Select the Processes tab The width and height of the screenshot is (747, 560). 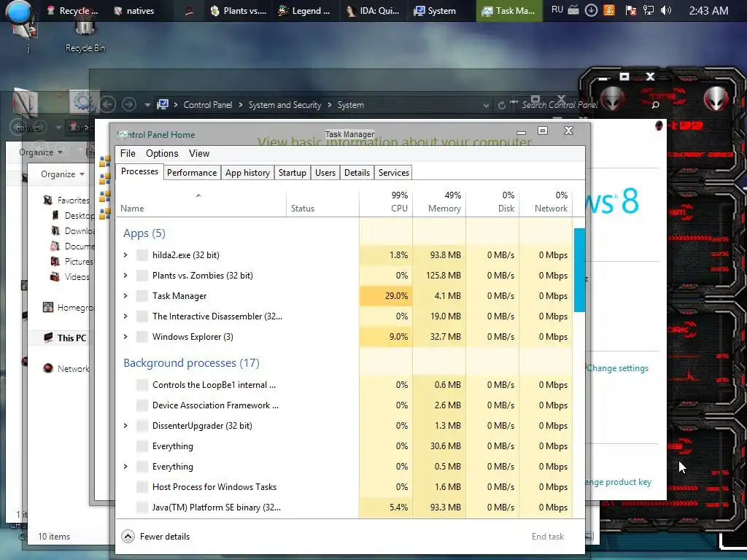point(139,171)
